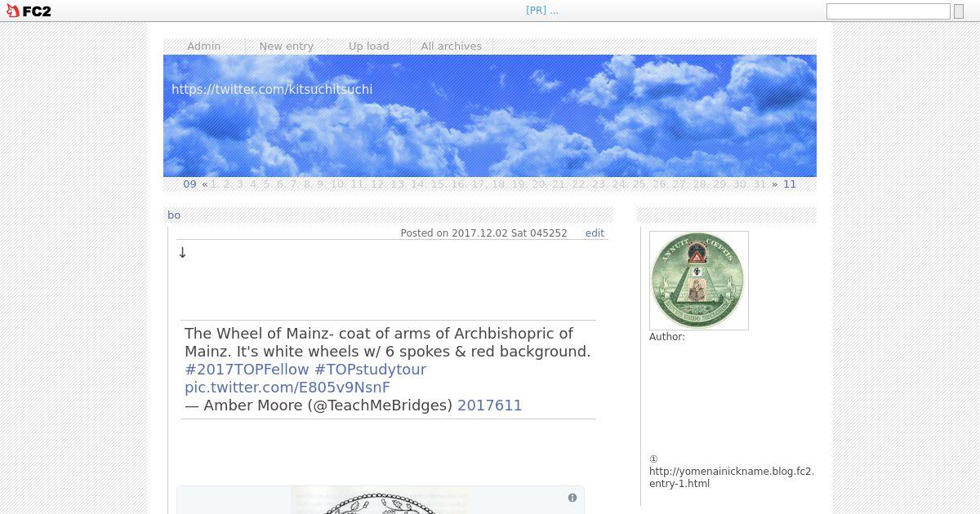Focus the search input field in the header

(x=888, y=11)
